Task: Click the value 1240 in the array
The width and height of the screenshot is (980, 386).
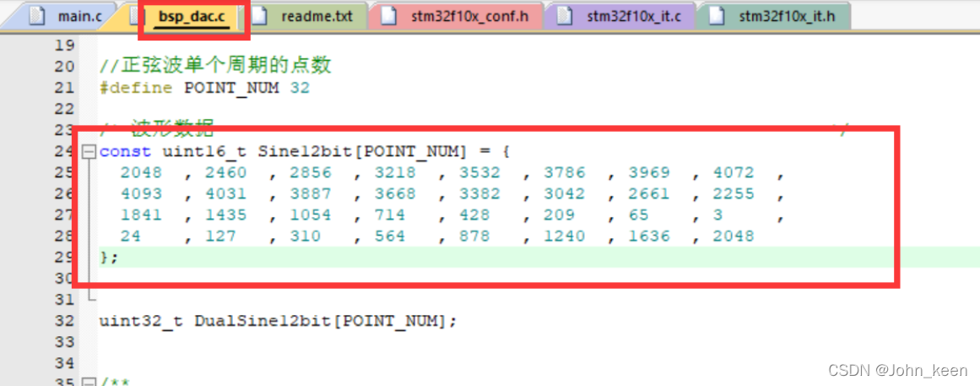Action: click(565, 236)
